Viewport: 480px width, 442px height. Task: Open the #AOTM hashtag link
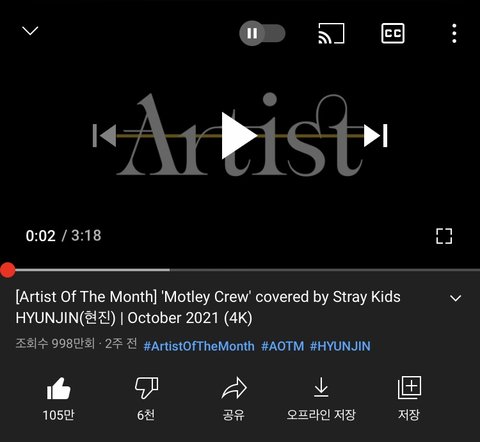pyautogui.click(x=282, y=346)
